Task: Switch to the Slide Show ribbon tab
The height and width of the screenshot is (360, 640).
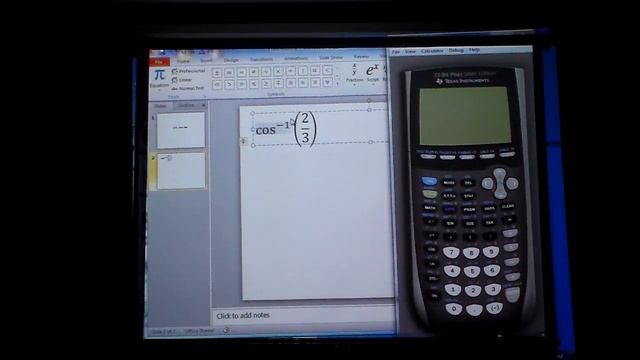Action: pyautogui.click(x=331, y=58)
